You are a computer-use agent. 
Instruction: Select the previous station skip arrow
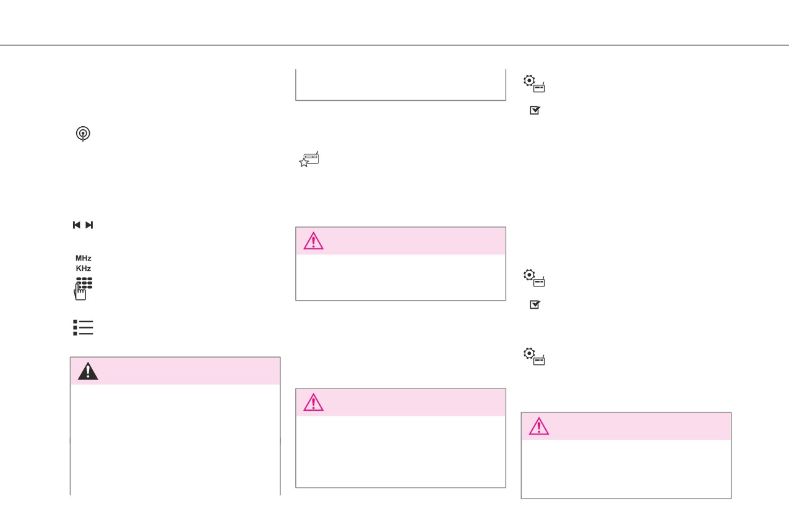(x=77, y=225)
